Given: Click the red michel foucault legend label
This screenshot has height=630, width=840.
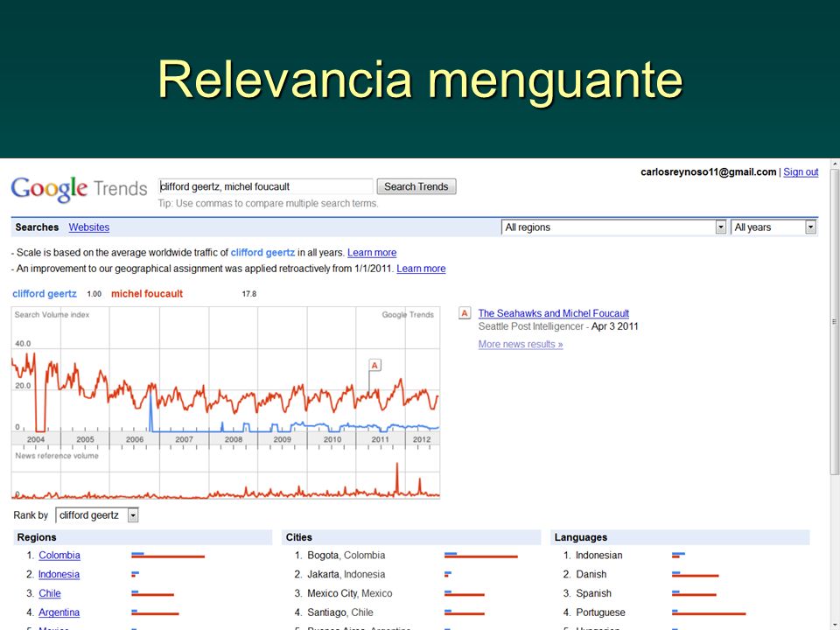Looking at the screenshot, I should coord(147,294).
